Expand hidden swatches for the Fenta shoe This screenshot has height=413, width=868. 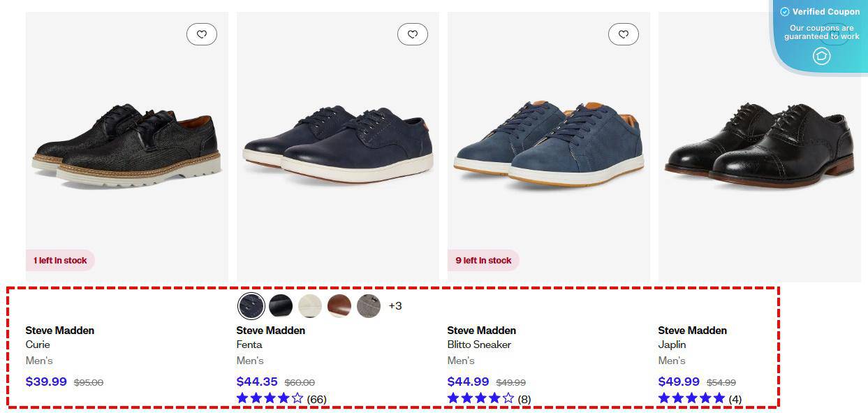click(x=395, y=305)
